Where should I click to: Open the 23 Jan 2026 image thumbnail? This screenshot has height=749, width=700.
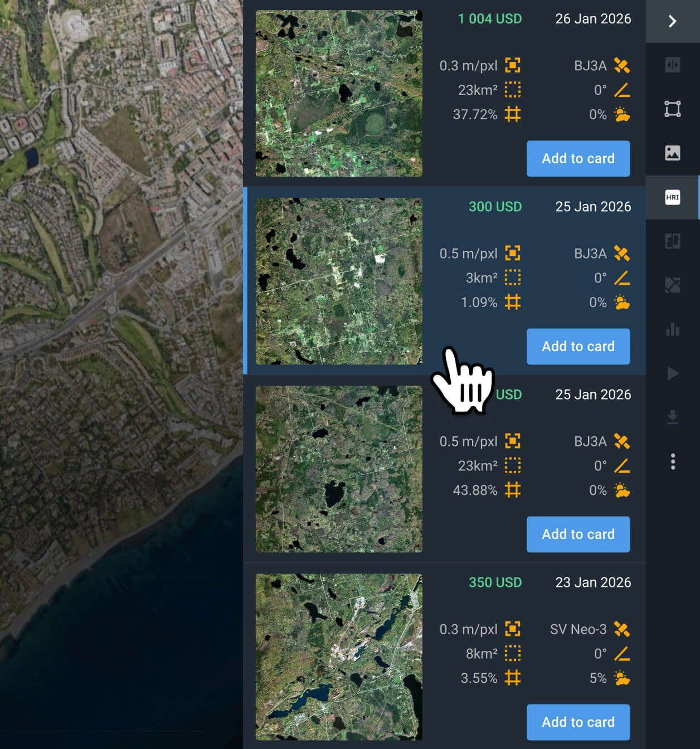point(339,657)
